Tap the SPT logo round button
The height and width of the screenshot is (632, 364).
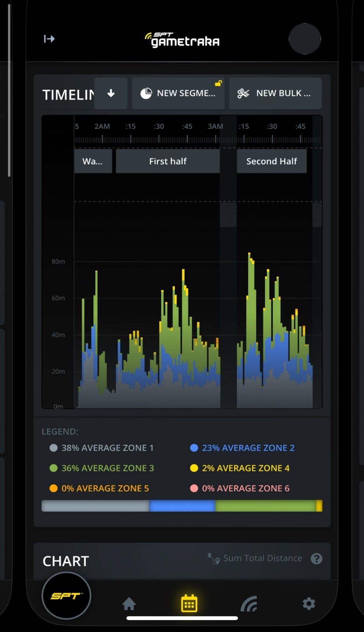pos(66,596)
